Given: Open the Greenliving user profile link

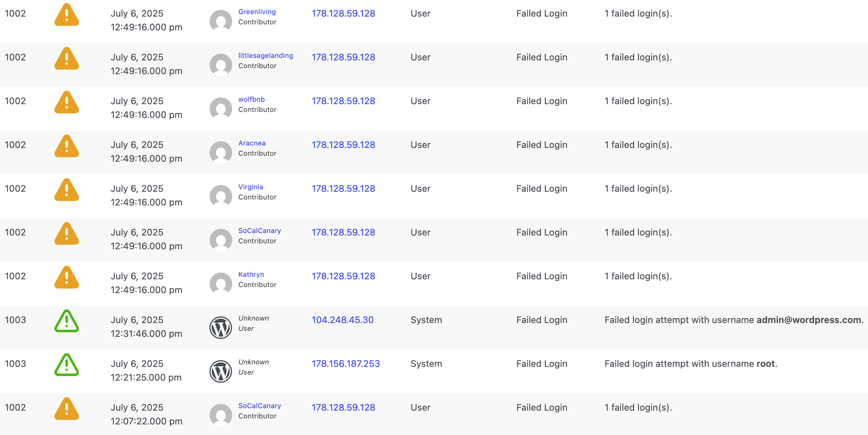Looking at the screenshot, I should [257, 12].
